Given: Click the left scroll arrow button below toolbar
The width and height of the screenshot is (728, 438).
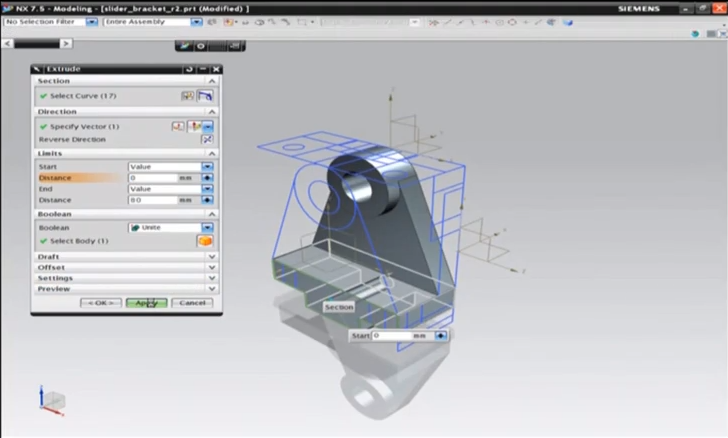Looking at the screenshot, I should pos(7,44).
